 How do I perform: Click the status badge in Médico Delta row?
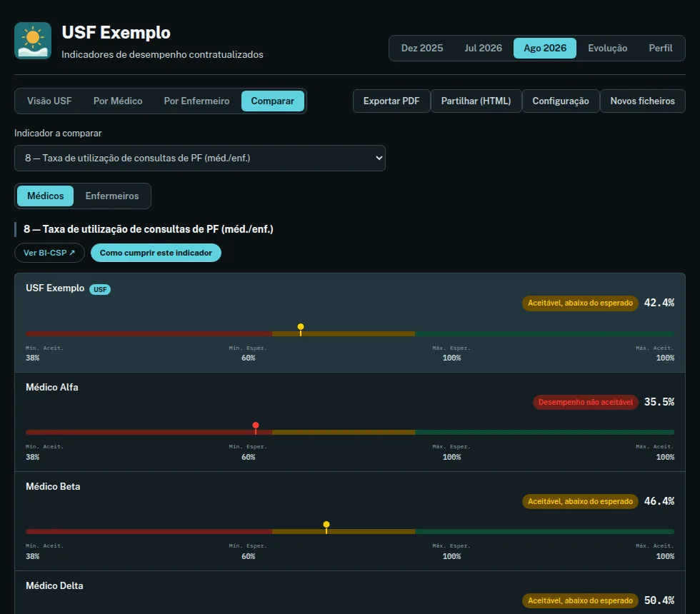coord(580,600)
